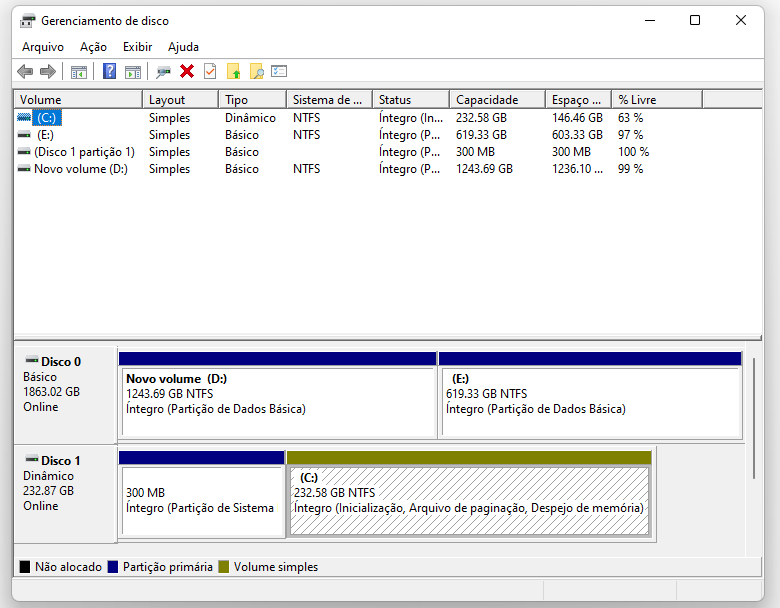
Task: Click the 146.46 GB free space cell
Action: click(577, 118)
